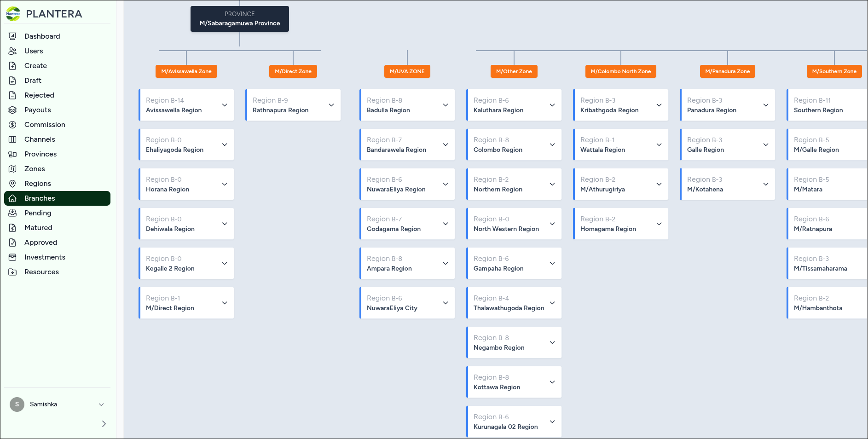Image resolution: width=868 pixels, height=439 pixels.
Task: Expand the Negambo Region dropdown
Action: tap(552, 342)
